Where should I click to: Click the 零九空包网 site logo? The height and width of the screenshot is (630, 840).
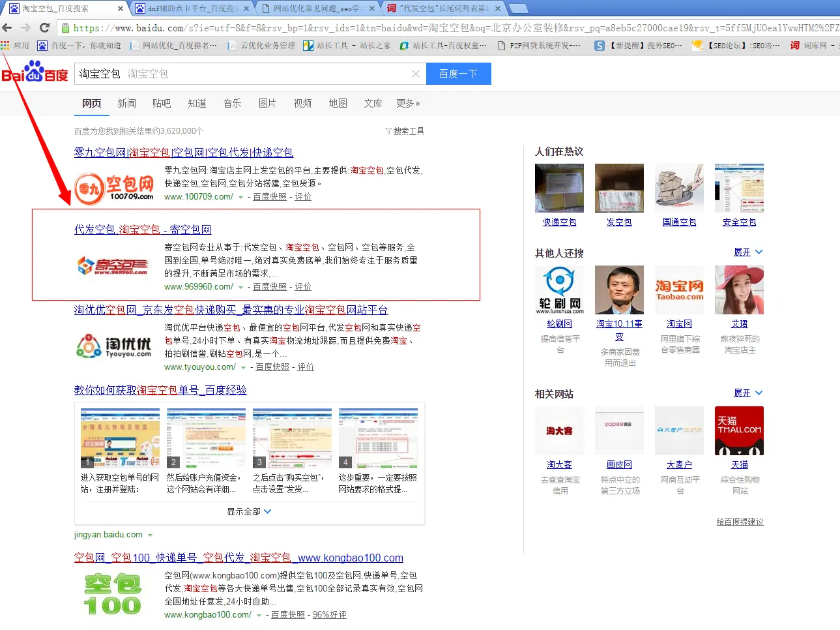click(115, 187)
